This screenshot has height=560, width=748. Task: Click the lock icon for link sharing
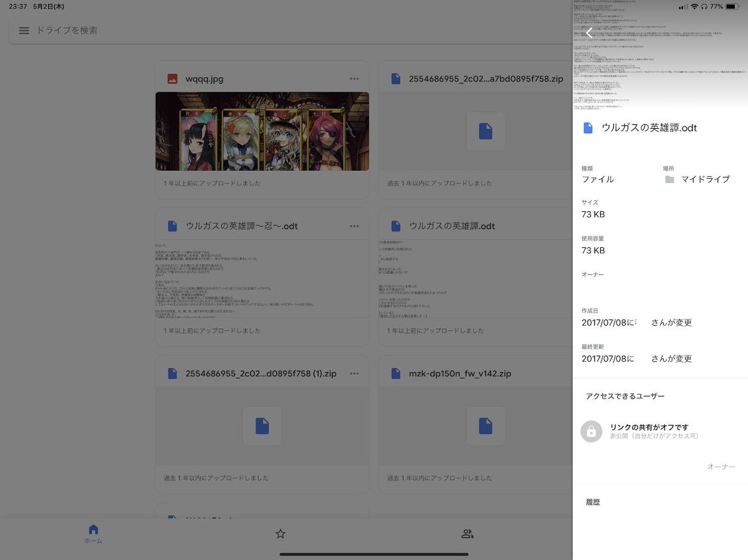coord(591,432)
